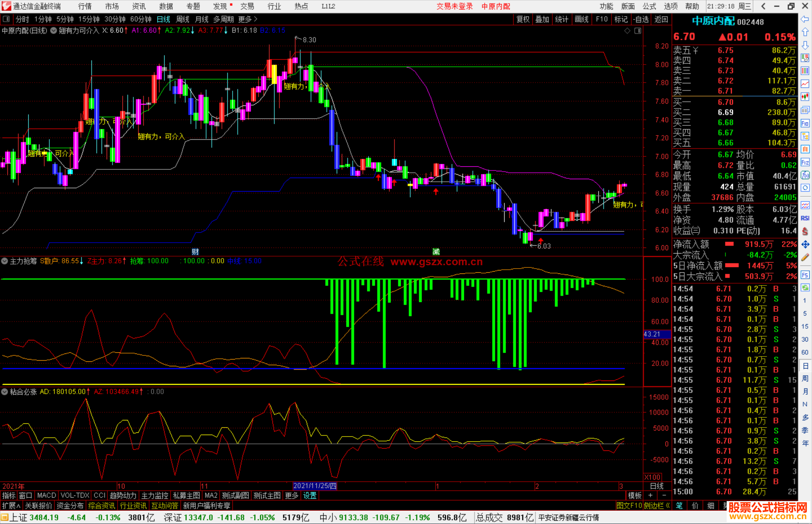Click the blue four-way move arrows icon
This screenshot has width=812, height=524.
tap(805, 245)
